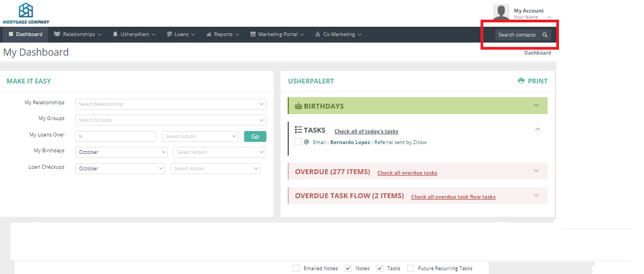This screenshot has height=274, width=644.
Task: Toggle the Emailed Notes checkbox
Action: (x=296, y=268)
